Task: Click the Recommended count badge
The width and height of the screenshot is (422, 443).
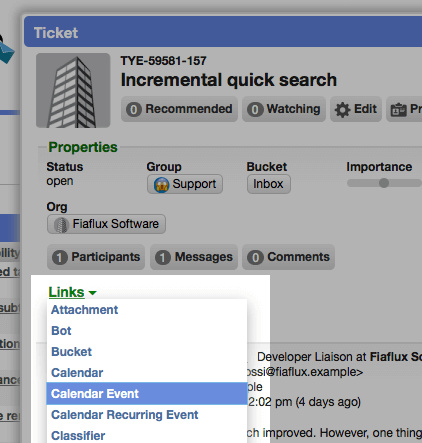Action: 133,109
